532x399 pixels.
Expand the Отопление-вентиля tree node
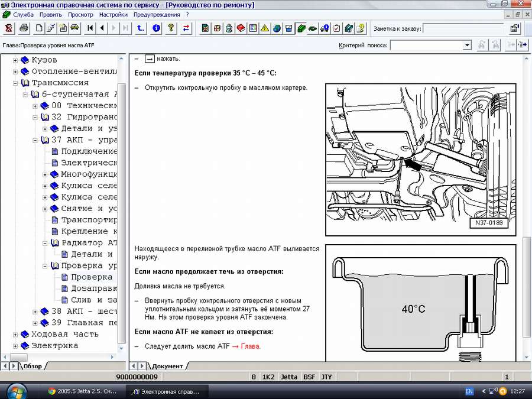click(x=15, y=72)
